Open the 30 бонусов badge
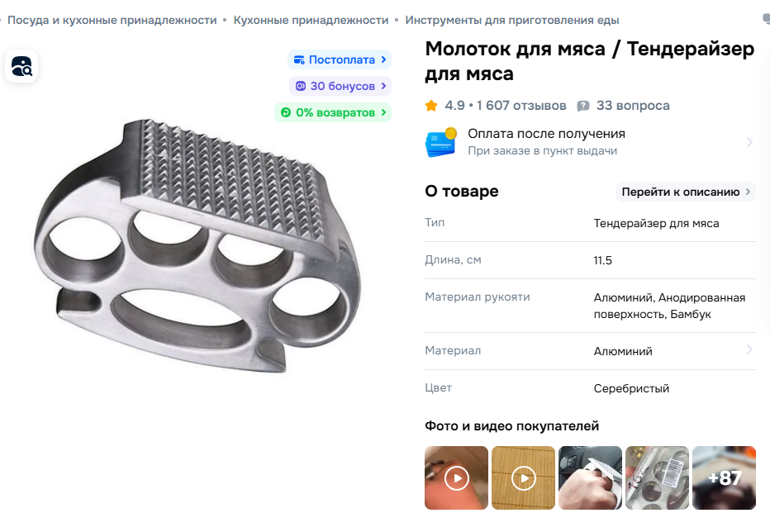770x532 pixels. (340, 86)
